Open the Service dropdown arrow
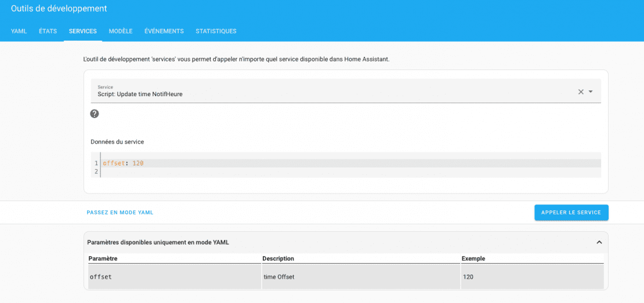 (x=591, y=92)
